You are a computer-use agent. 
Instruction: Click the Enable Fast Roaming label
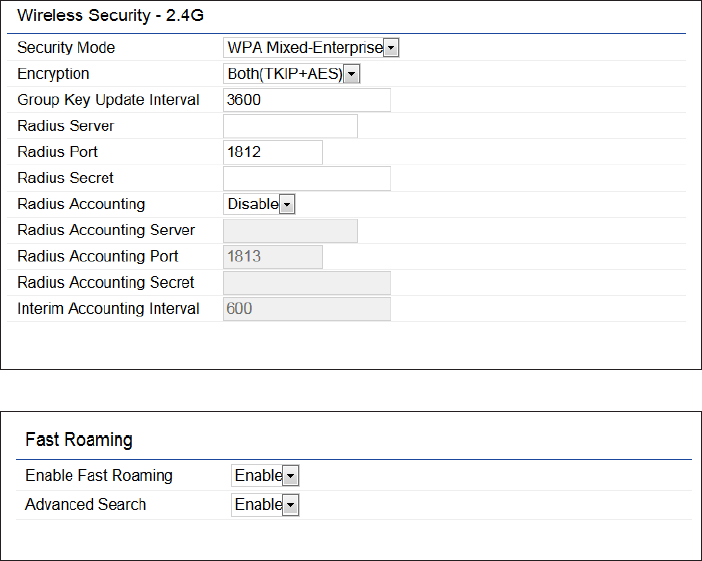point(99,476)
